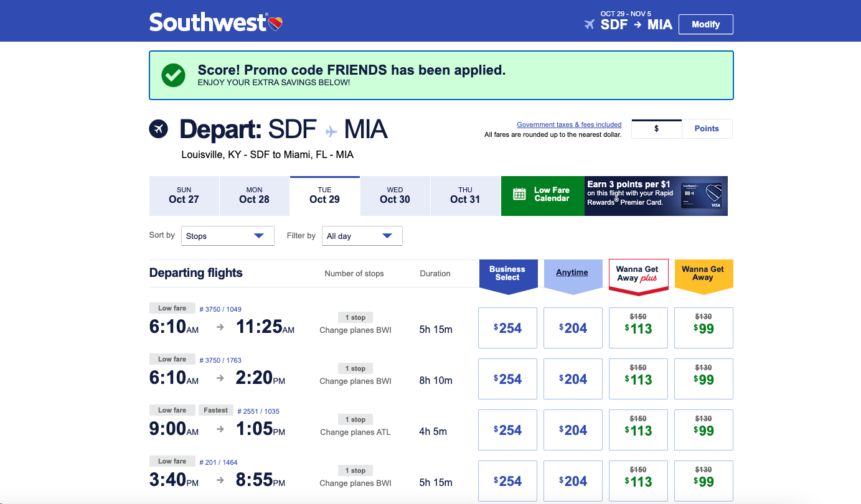Open the Sort by Stops dropdown
Screen dimensions: 861x504
227,236
